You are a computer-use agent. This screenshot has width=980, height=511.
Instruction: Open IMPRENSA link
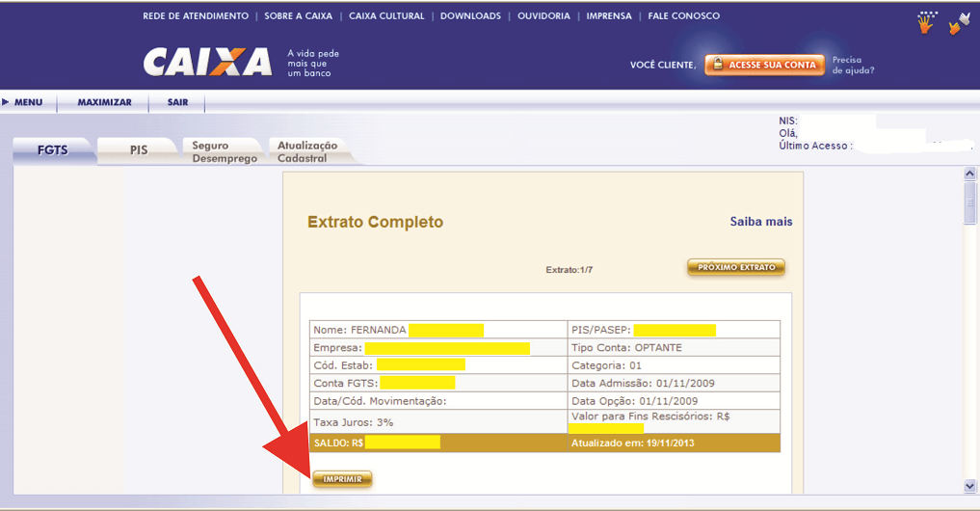(609, 16)
